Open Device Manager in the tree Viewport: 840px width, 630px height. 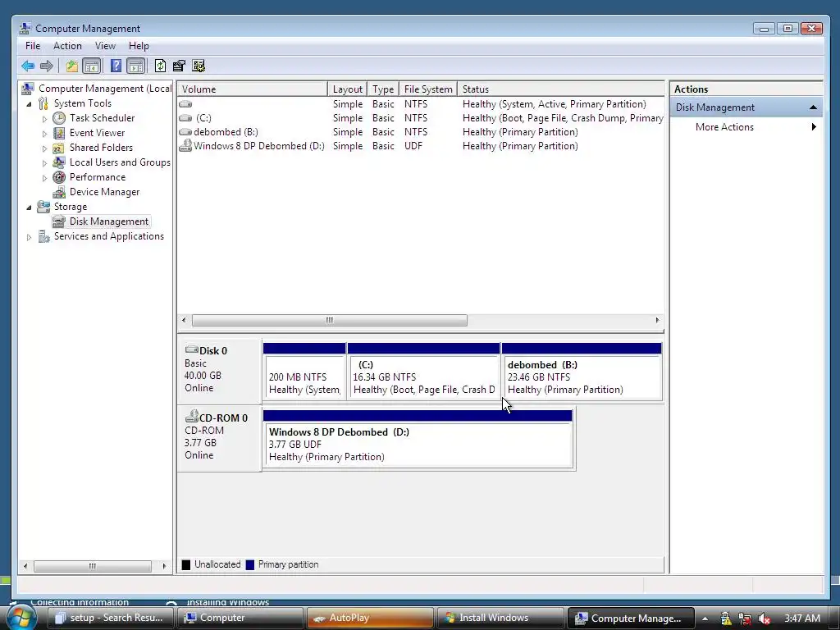104,192
